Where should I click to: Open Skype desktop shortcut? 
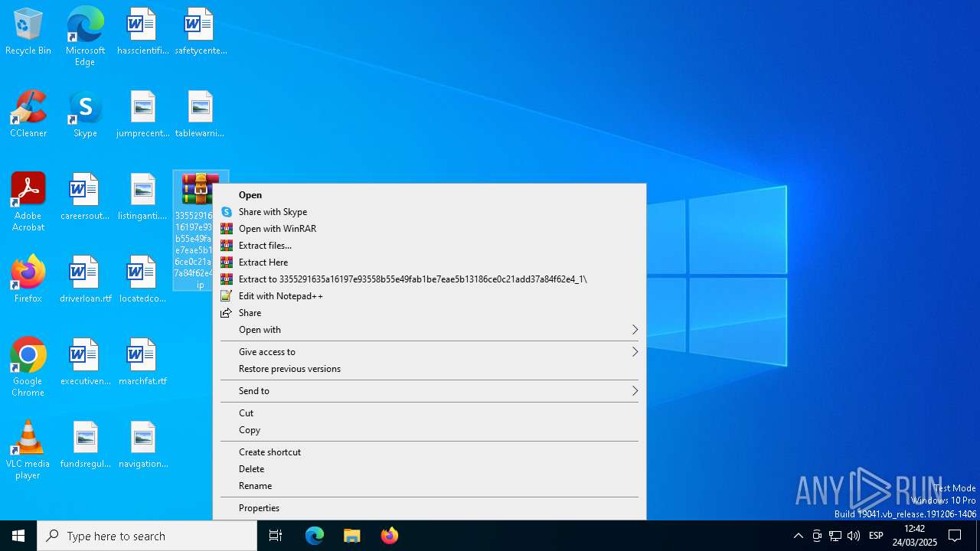pyautogui.click(x=85, y=115)
